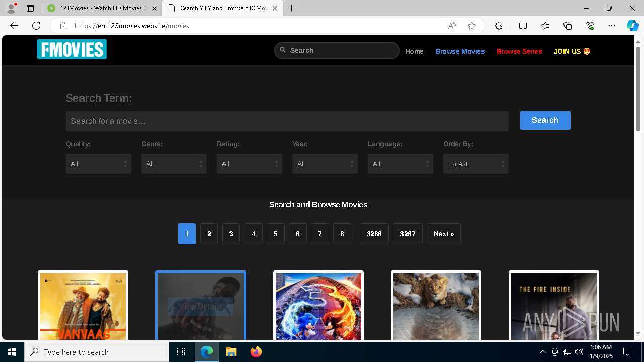This screenshot has width=644, height=362.
Task: Click the magnifier icon in header search
Action: [283, 50]
